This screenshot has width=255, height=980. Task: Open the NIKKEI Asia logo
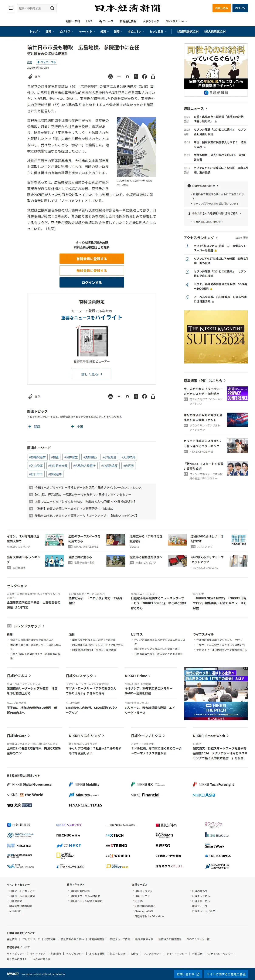point(204,795)
